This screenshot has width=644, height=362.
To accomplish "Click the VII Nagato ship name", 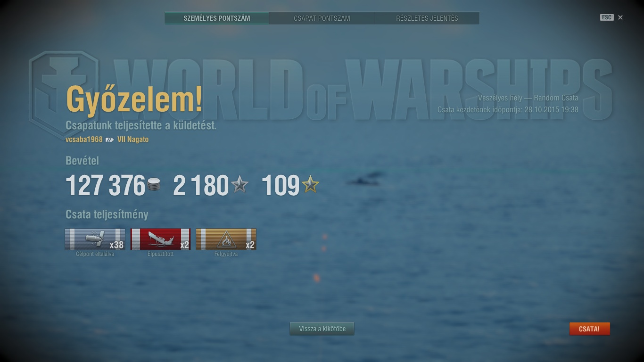I will (133, 140).
